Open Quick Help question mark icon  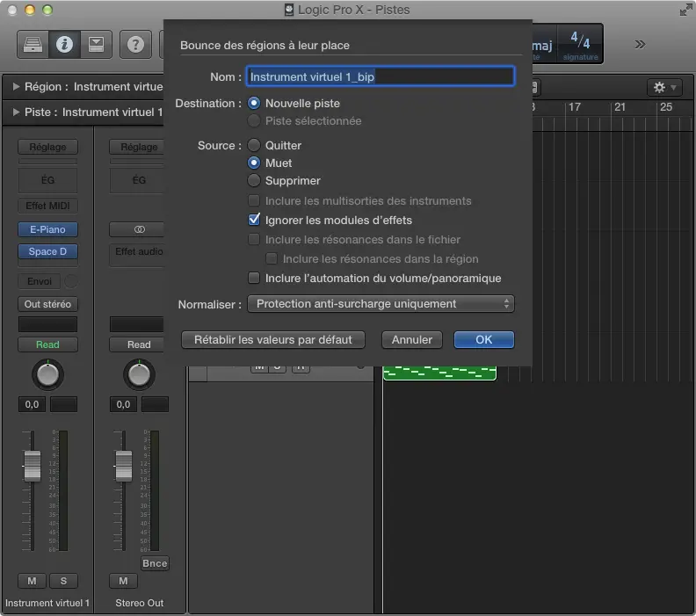pos(134,43)
